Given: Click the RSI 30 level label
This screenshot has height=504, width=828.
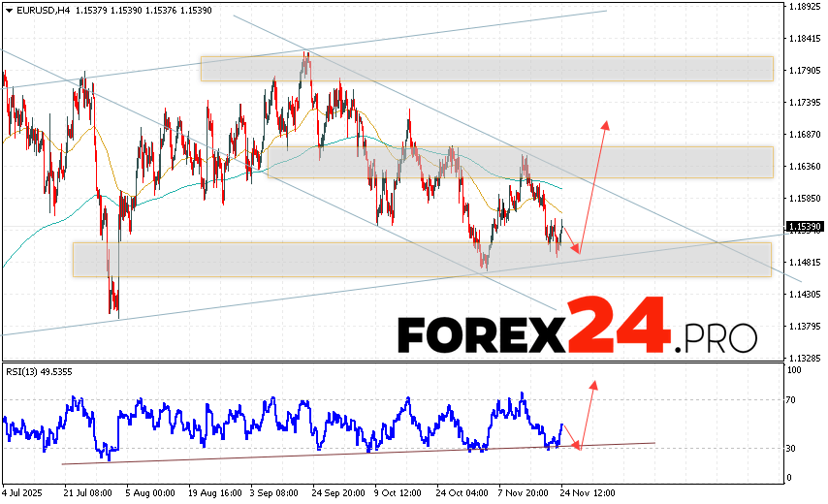Looking at the screenshot, I should [791, 448].
